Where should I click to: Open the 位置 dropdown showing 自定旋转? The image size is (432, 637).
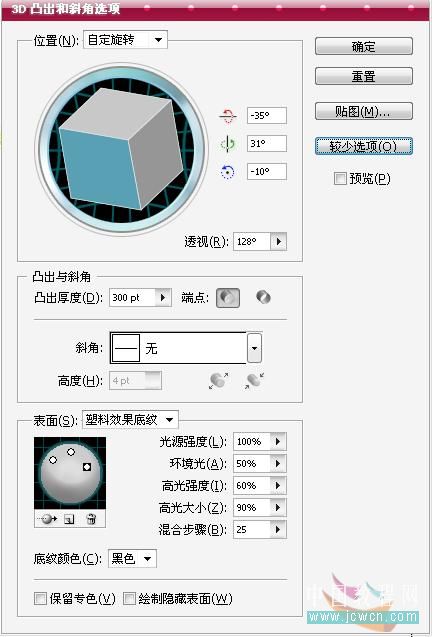pos(125,40)
